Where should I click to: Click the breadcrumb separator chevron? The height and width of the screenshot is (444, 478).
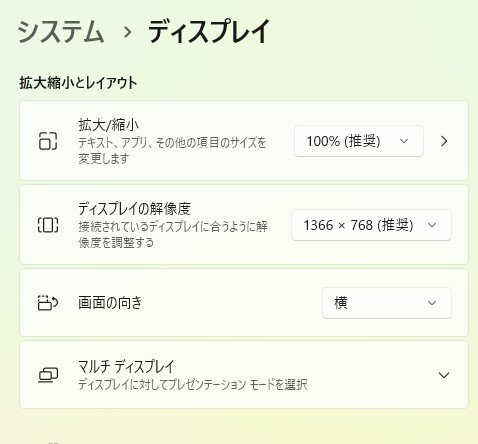click(127, 32)
